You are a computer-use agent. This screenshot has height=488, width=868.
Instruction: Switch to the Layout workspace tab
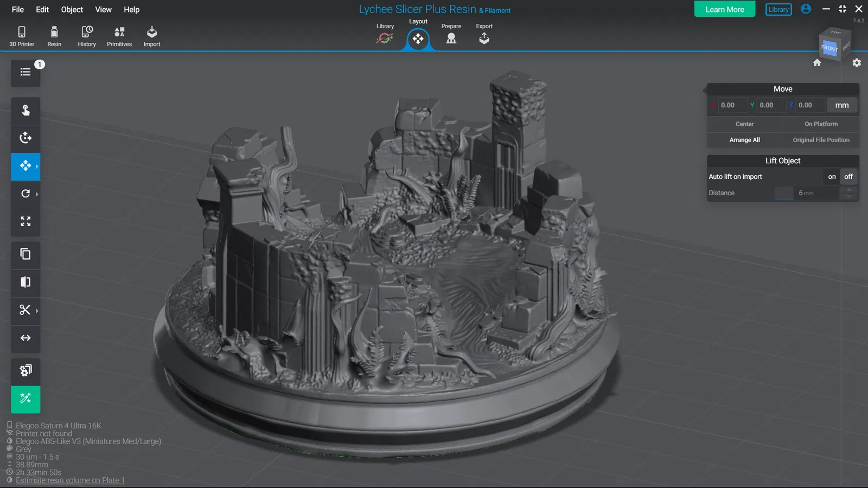click(x=418, y=34)
